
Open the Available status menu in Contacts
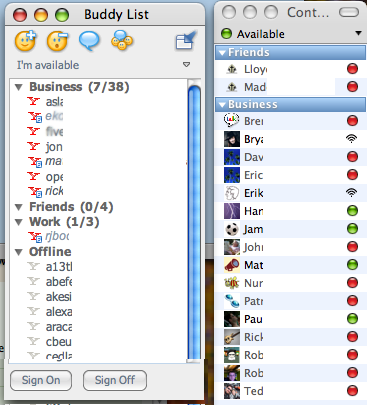point(291,34)
